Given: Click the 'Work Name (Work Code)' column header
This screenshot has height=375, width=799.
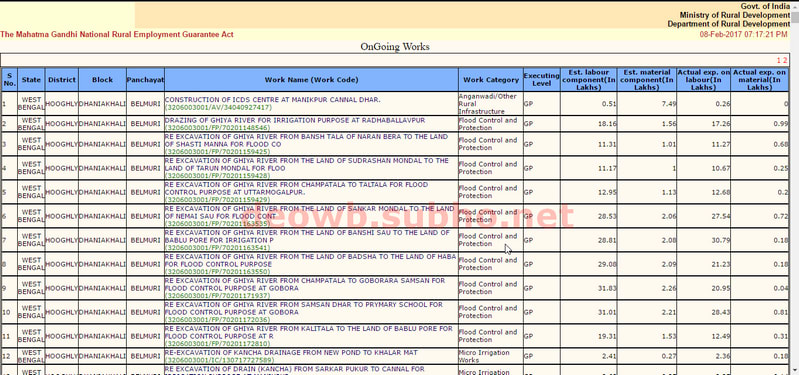Looking at the screenshot, I should click(311, 79).
